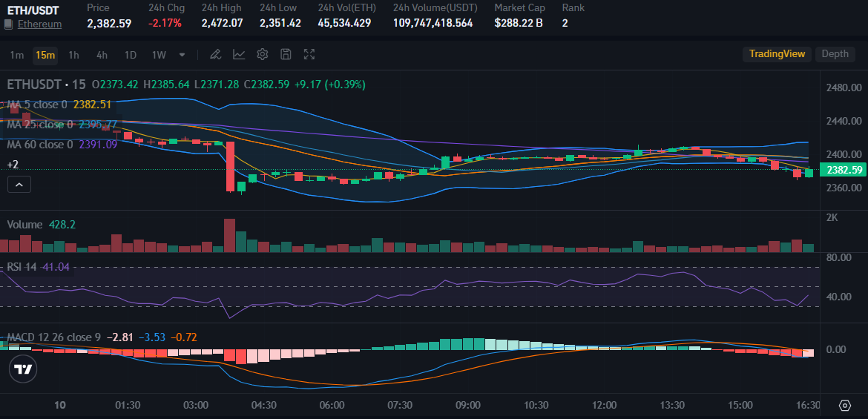The image size is (868, 419).
Task: Click the TradingView logo badge
Action: point(23,370)
